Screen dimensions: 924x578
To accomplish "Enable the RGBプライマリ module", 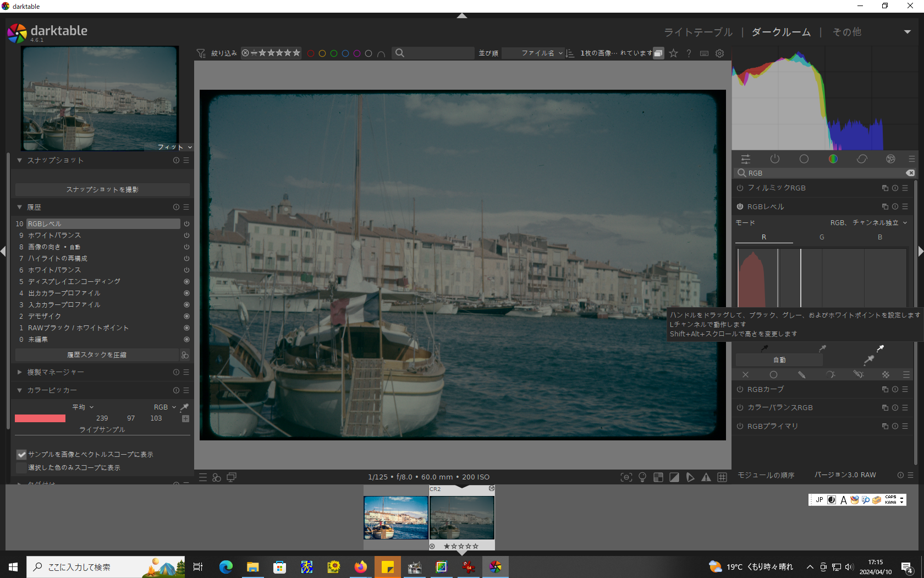I will click(x=740, y=427).
